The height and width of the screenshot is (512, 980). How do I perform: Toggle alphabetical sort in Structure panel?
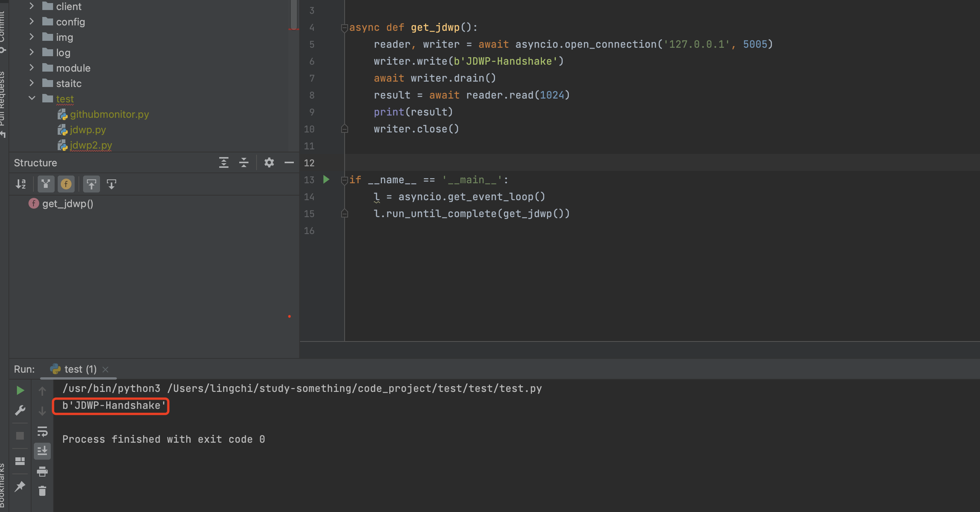pyautogui.click(x=21, y=184)
